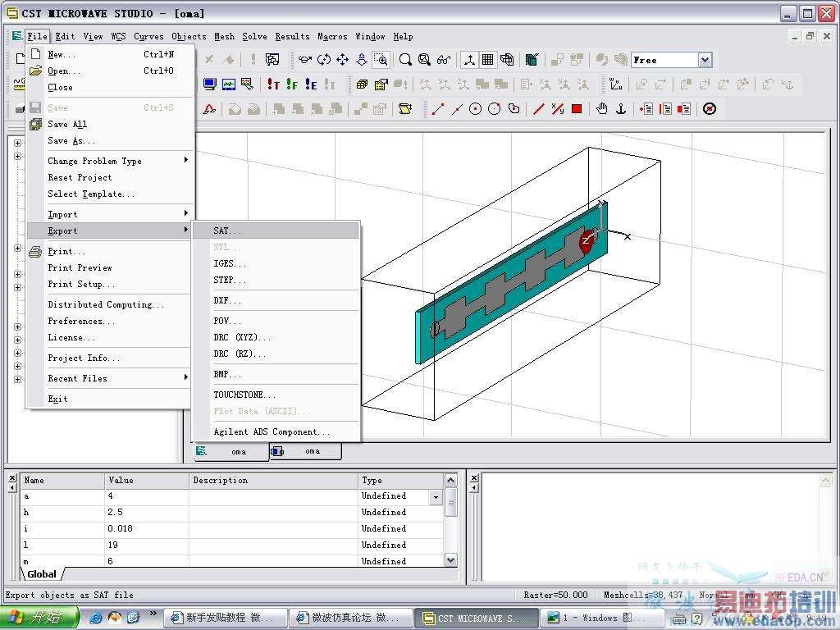Click the anchor icon in toolbar
The width and height of the screenshot is (840, 630).
[621, 109]
